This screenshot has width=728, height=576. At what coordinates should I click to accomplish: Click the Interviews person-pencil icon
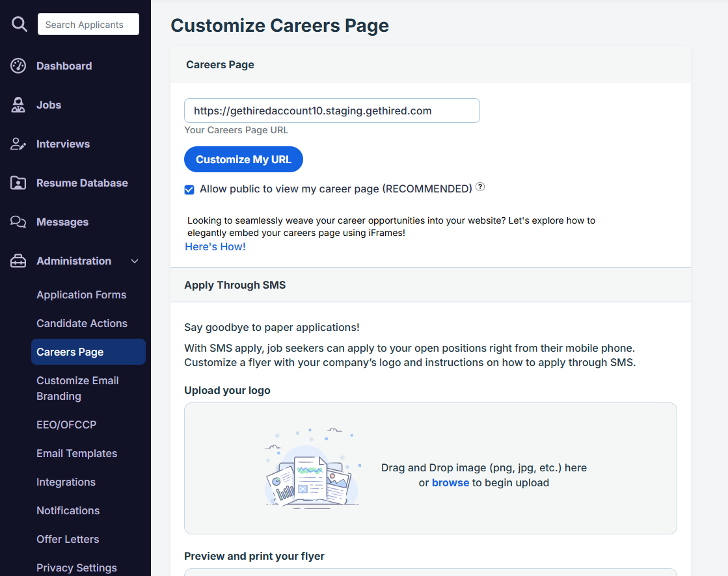(18, 144)
